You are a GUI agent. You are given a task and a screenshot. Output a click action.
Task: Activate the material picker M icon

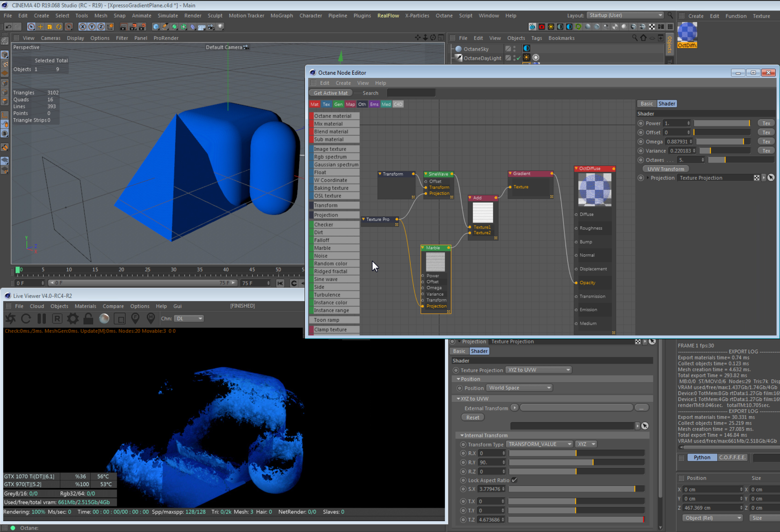pyautogui.click(x=151, y=318)
